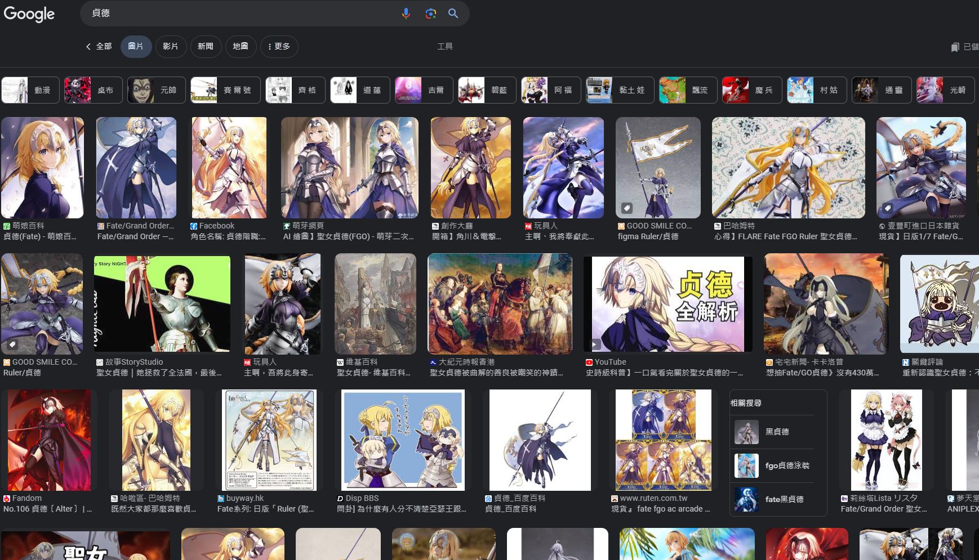
Task: Filter by 光崎 chip
Action: click(946, 90)
